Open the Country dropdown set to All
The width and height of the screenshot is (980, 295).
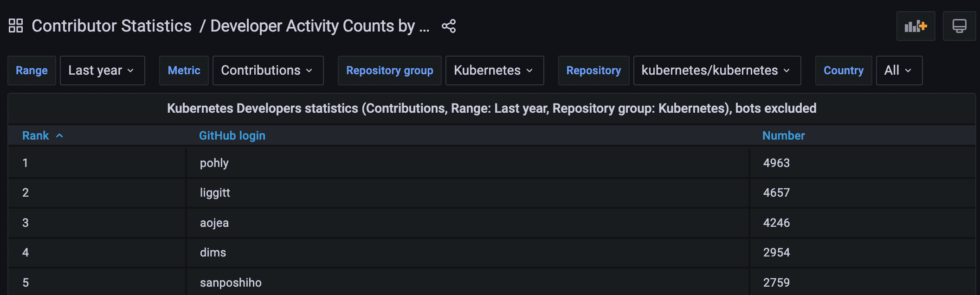click(899, 71)
